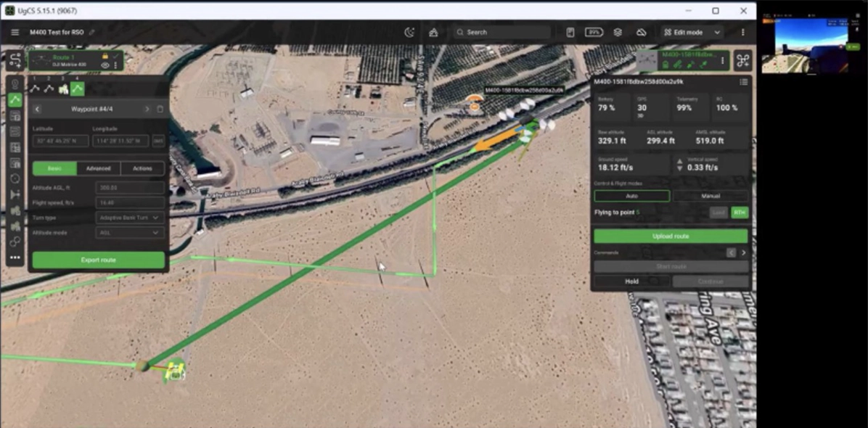The width and height of the screenshot is (868, 428).
Task: Open the Edit mode dropdown
Action: [x=692, y=33]
